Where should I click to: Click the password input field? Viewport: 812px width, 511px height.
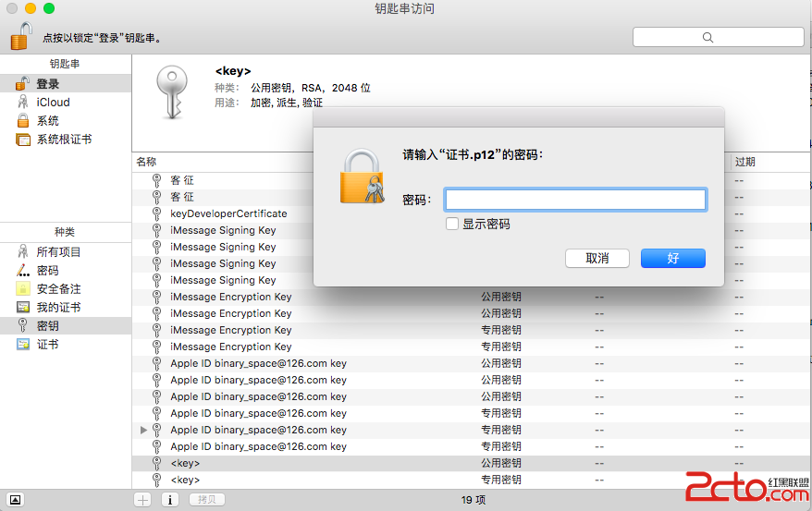pyautogui.click(x=575, y=200)
